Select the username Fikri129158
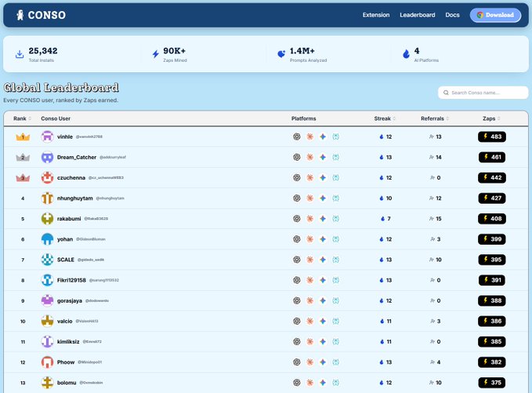 click(71, 280)
